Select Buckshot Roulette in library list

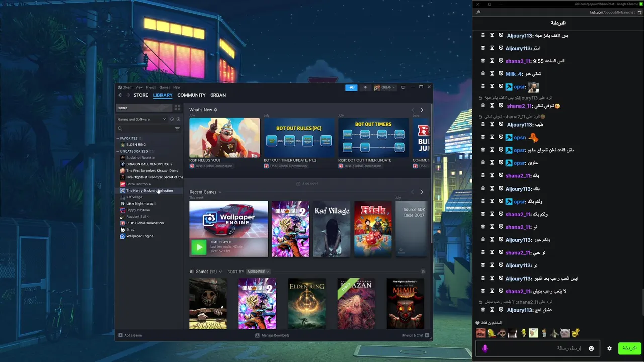(x=140, y=158)
